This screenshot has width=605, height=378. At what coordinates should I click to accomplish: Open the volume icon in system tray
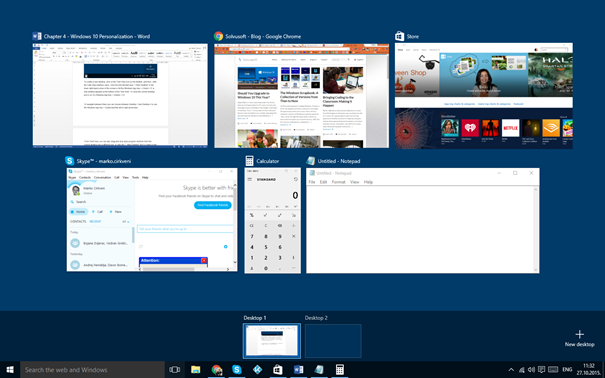click(531, 370)
